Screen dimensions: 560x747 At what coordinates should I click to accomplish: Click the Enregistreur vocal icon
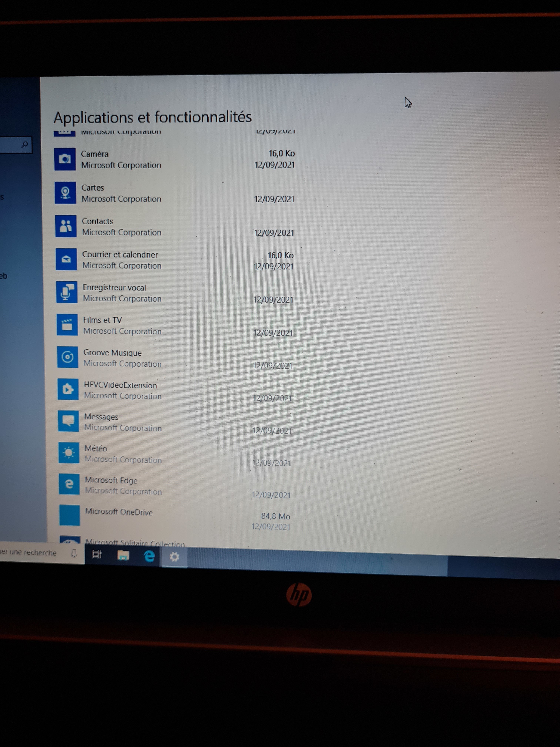67,292
